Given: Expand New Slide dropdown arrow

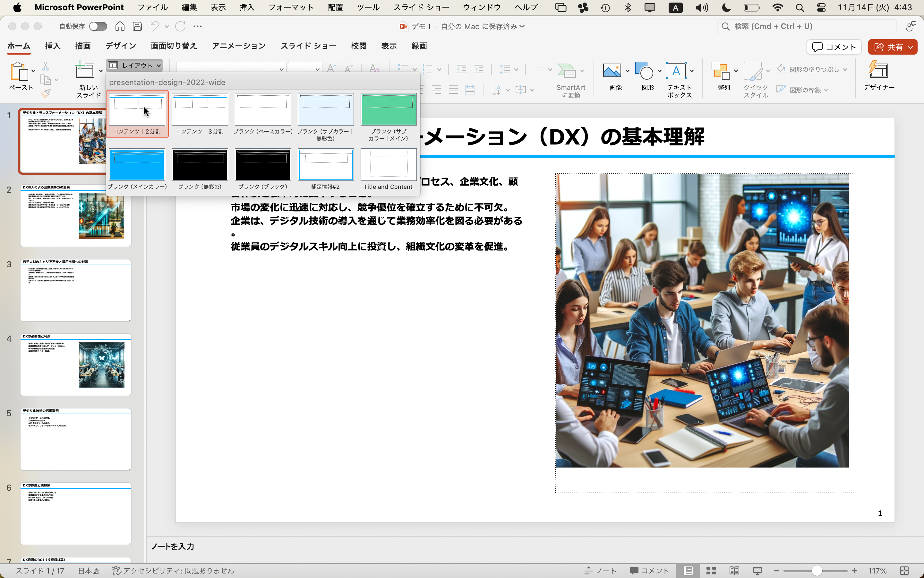Looking at the screenshot, I should click(x=100, y=71).
